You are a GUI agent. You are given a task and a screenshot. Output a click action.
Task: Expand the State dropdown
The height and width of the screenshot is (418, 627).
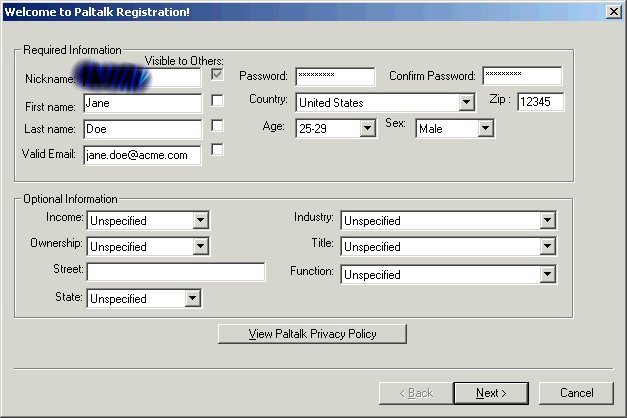click(192, 298)
